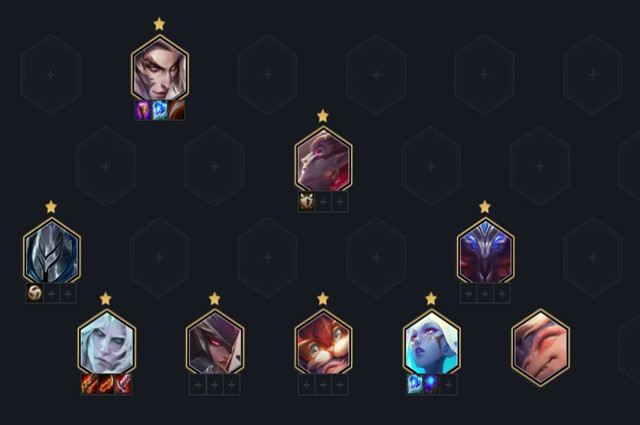Select the pink-eyed profile champion portrait

323,159
